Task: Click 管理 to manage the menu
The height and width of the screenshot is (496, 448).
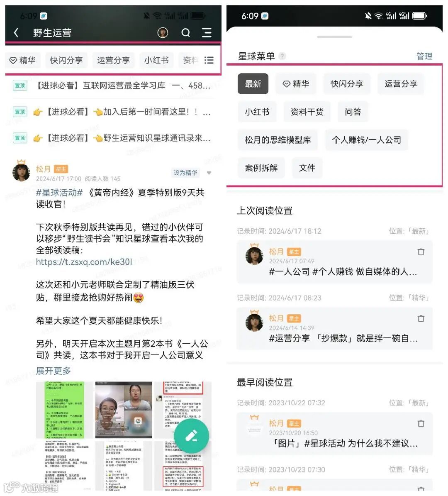Action: tap(424, 56)
